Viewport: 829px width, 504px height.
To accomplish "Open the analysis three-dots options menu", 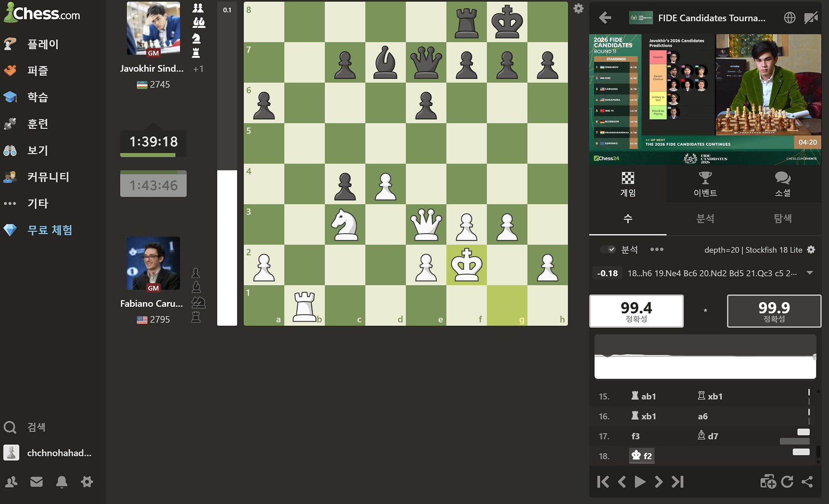I will (x=656, y=249).
